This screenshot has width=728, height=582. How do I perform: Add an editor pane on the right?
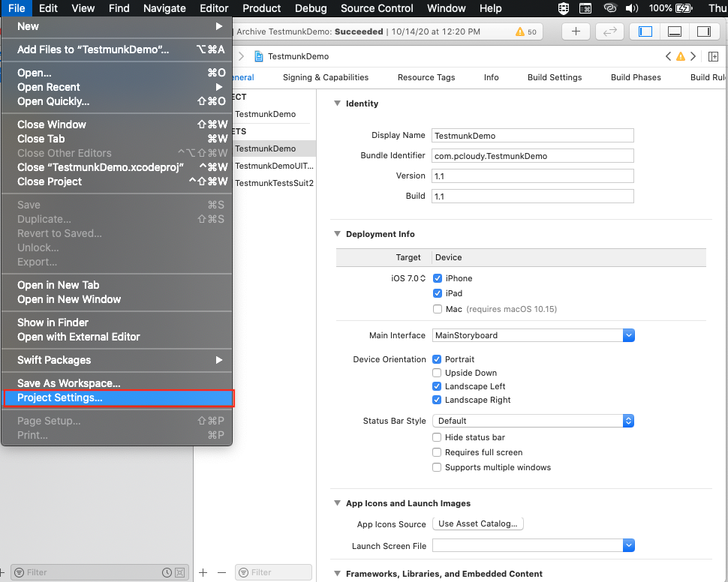click(x=713, y=56)
